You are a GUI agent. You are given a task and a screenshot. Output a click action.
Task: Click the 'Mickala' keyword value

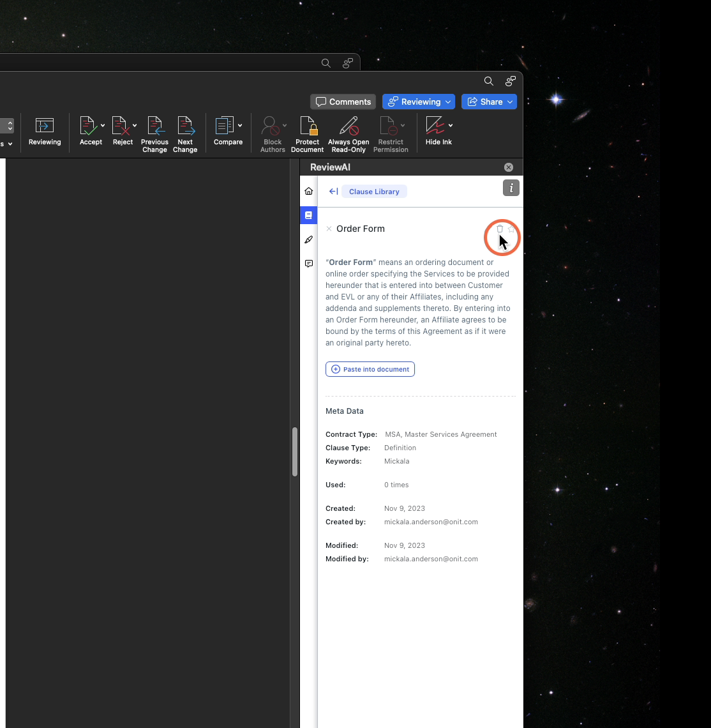coord(397,462)
